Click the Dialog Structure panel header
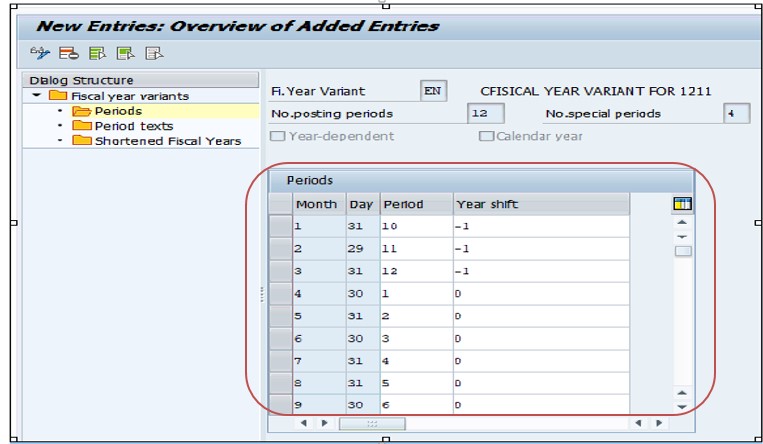The width and height of the screenshot is (763, 444). [141, 80]
